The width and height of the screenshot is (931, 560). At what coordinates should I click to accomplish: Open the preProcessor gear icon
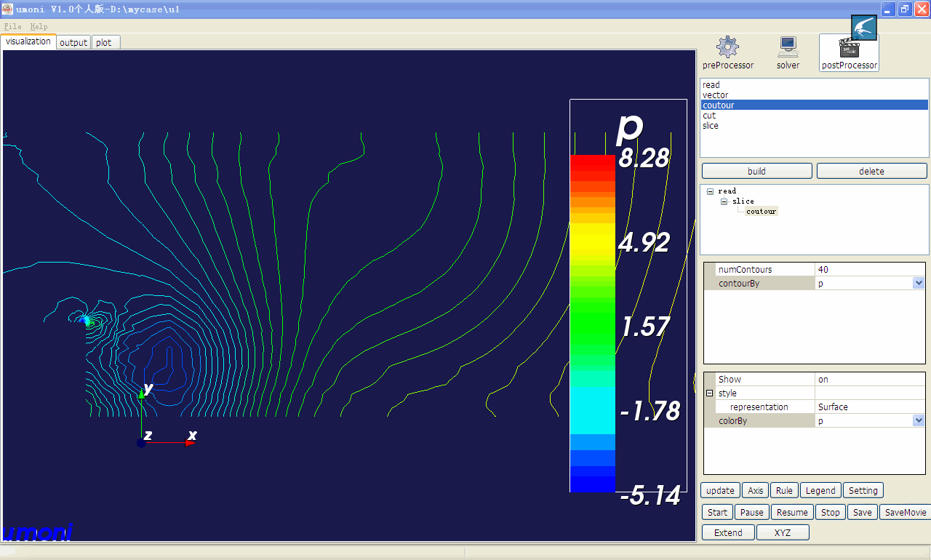pos(727,48)
